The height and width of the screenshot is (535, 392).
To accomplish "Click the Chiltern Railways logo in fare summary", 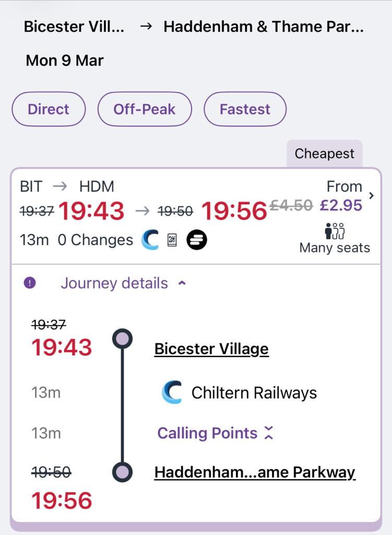I will (x=150, y=240).
